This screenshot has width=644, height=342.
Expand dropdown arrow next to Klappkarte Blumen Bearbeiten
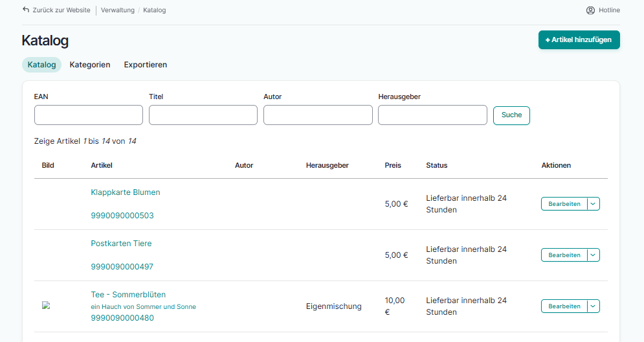[x=594, y=204]
